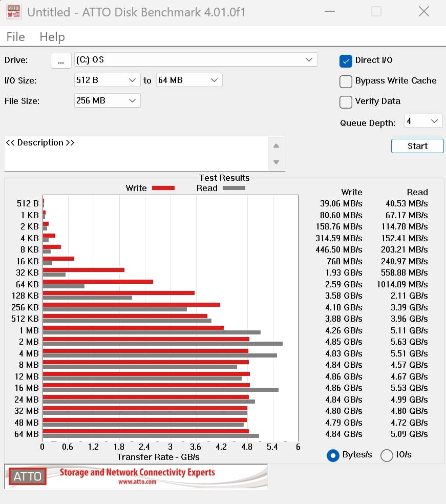Click the description scroll up arrow

tap(277, 146)
